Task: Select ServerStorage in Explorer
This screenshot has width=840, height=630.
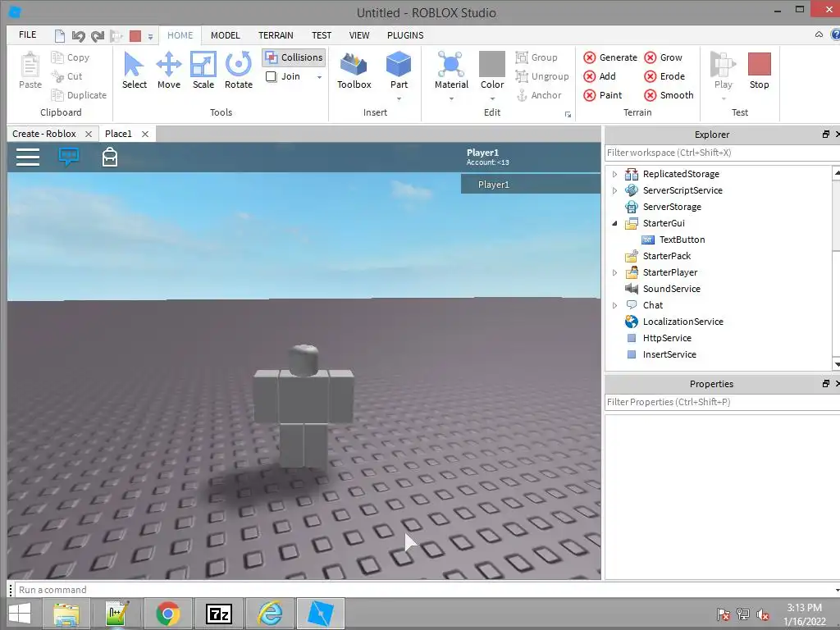Action: (x=671, y=207)
